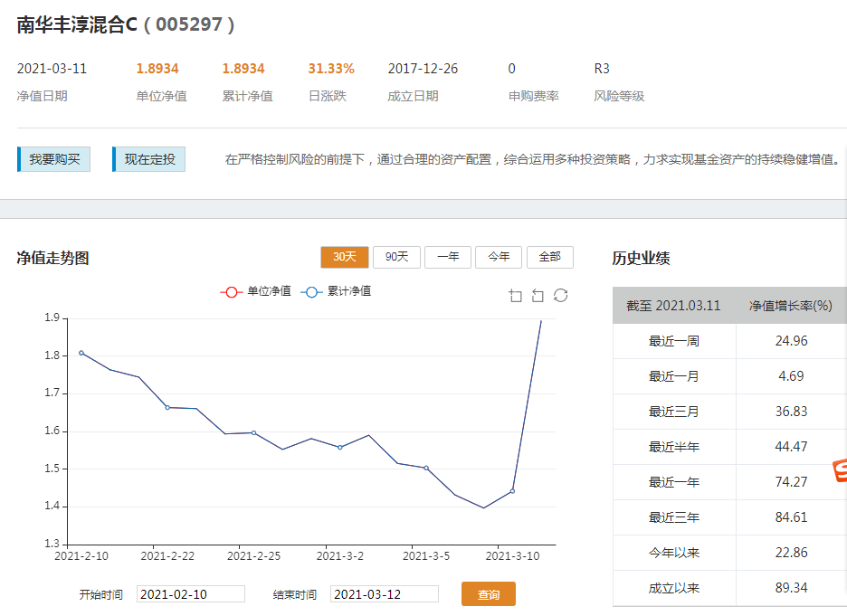
Task: Click the 我要购买 purchase button
Action: tap(52, 157)
